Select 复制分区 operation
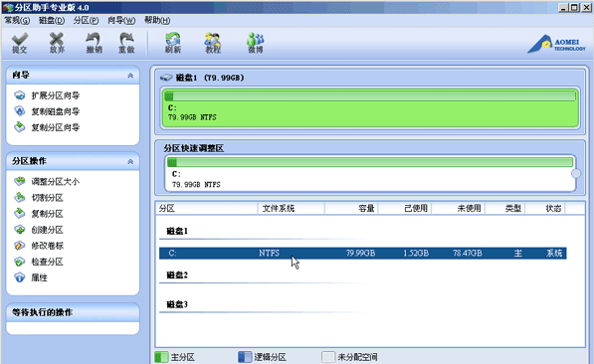This screenshot has width=594, height=364. pyautogui.click(x=47, y=214)
